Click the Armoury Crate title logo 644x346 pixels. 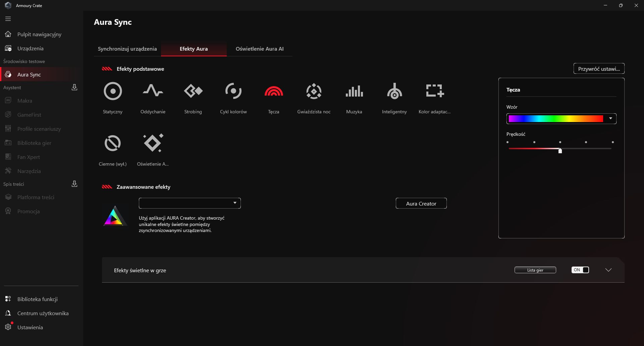(8, 5)
